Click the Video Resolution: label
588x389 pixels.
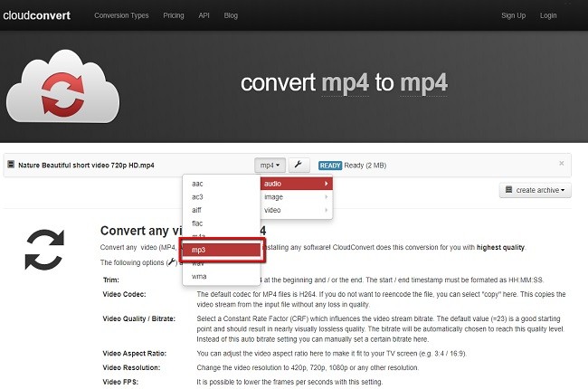click(131, 367)
